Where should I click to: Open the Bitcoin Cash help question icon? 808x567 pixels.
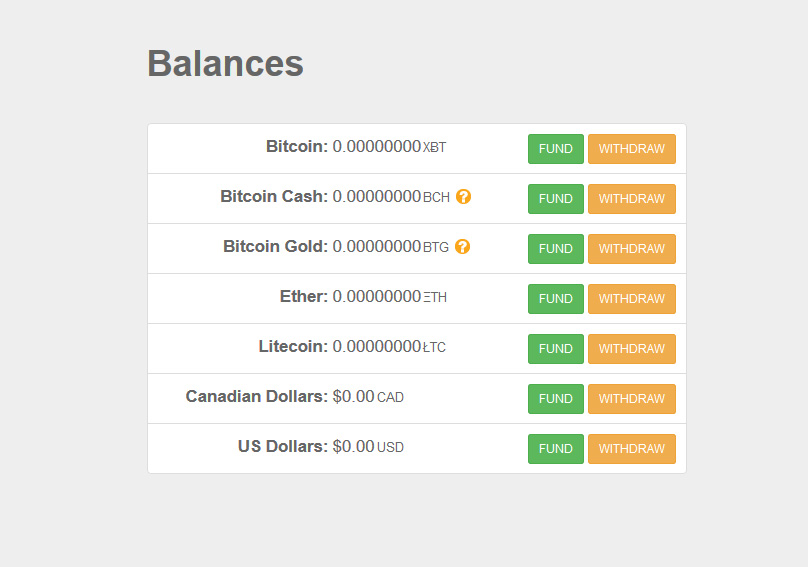pyautogui.click(x=463, y=197)
